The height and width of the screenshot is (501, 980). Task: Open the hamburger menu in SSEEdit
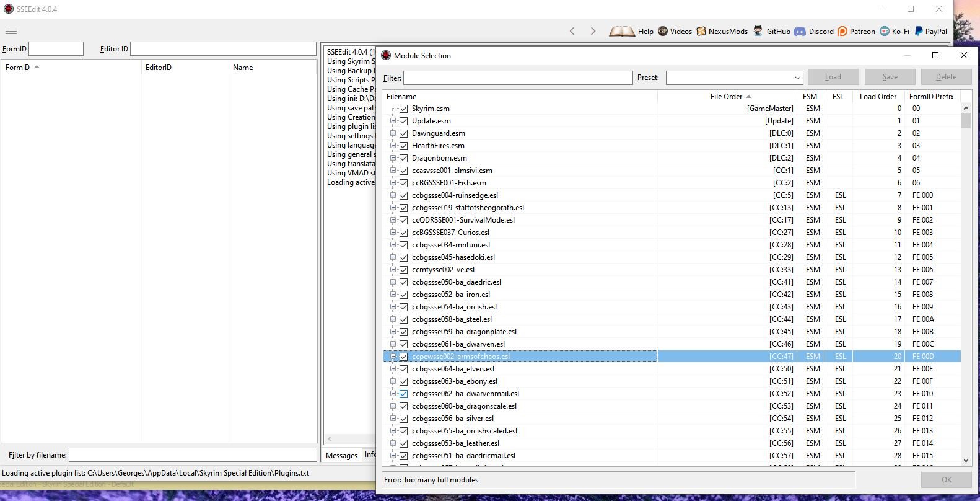click(x=11, y=31)
